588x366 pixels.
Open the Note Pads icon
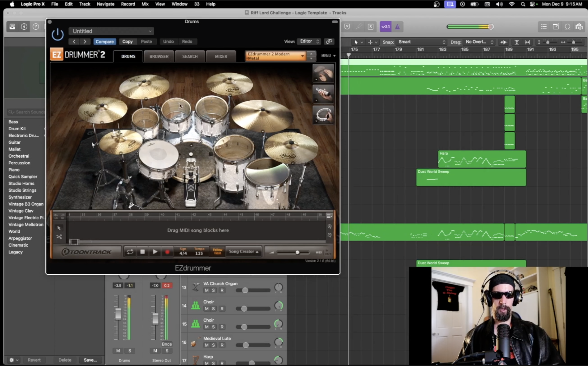click(x=556, y=27)
